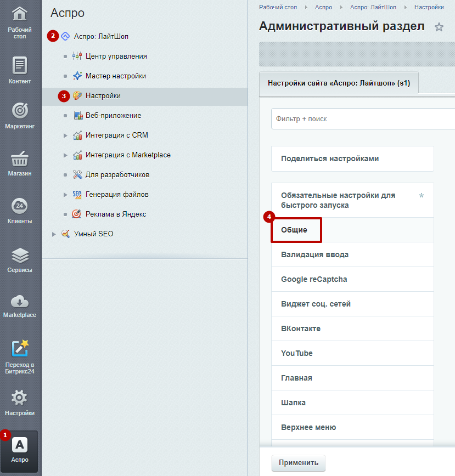Image resolution: width=455 pixels, height=476 pixels.
Task: Switch to Настройки сайта «Аспро: Лайтшоп» tab
Action: 339,83
